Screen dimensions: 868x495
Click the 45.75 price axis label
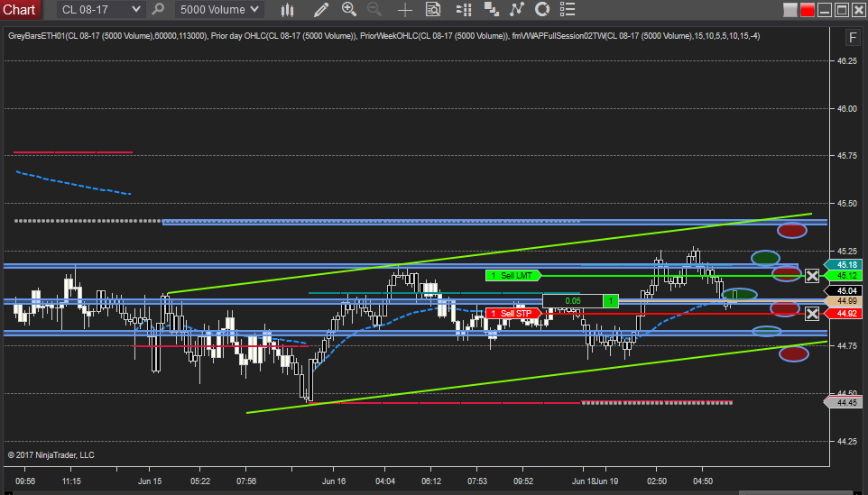click(847, 156)
